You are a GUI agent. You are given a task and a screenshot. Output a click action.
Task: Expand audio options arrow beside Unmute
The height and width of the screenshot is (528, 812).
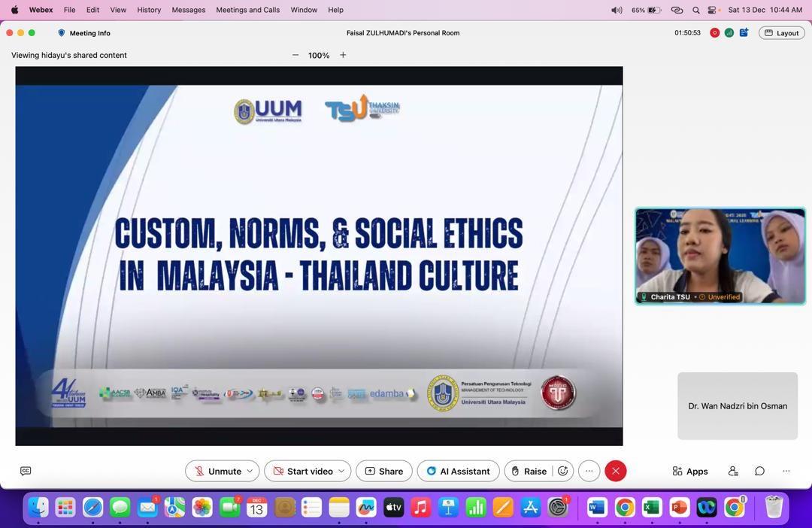[x=250, y=471]
